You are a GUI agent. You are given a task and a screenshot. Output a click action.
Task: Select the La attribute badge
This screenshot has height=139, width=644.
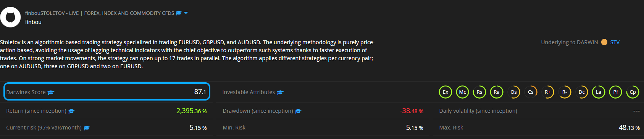click(x=599, y=92)
